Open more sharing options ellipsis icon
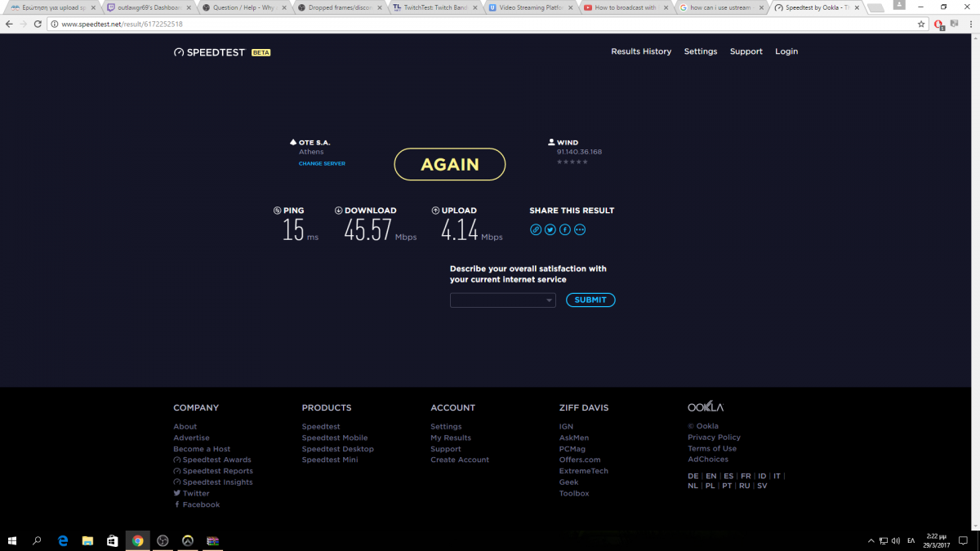The width and height of the screenshot is (980, 551). click(x=580, y=229)
